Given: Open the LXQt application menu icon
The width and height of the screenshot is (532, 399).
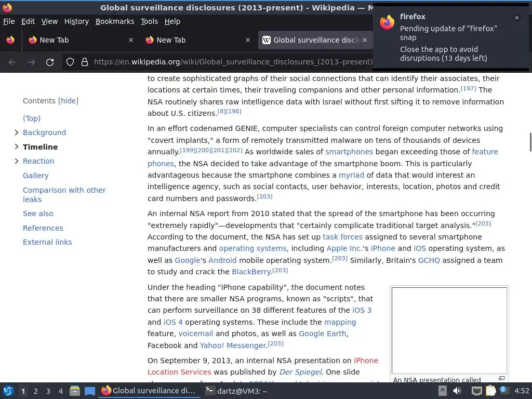Looking at the screenshot, I should click(8, 391).
